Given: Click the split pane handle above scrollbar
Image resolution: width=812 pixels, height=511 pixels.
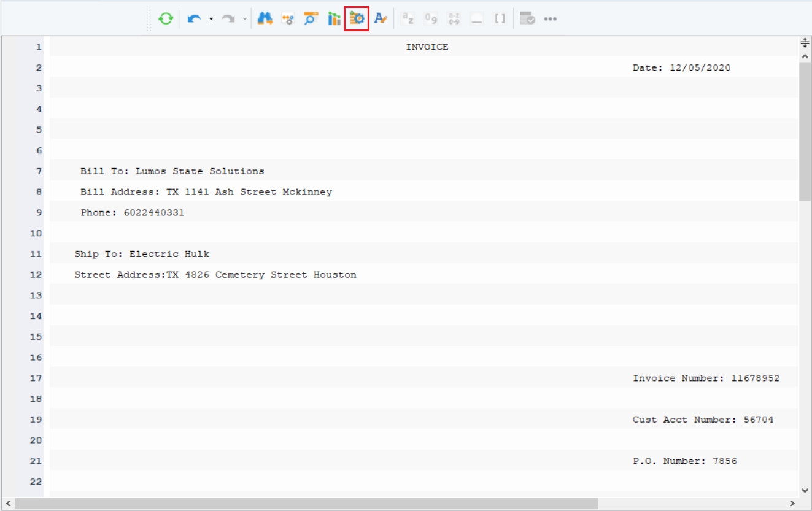Looking at the screenshot, I should (805, 42).
